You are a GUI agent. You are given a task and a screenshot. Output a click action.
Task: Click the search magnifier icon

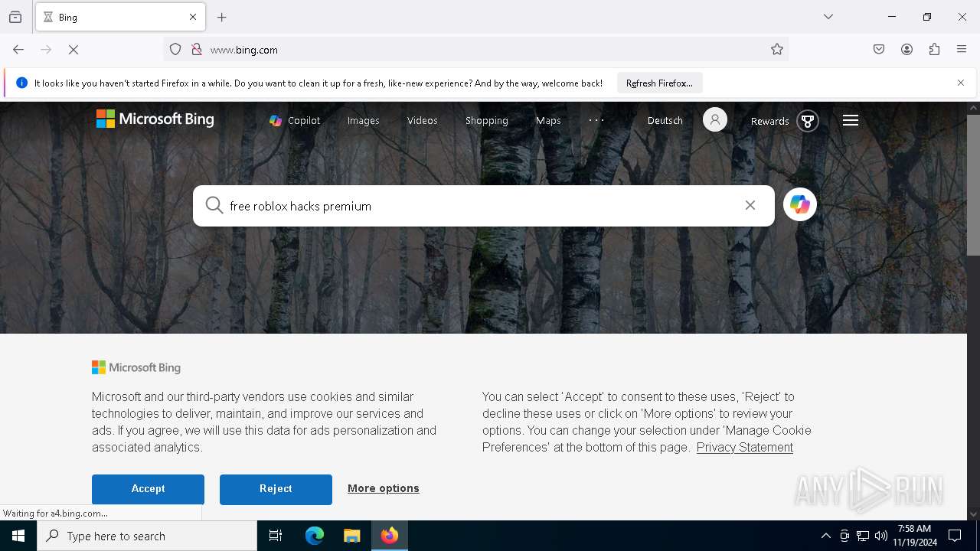(x=214, y=205)
